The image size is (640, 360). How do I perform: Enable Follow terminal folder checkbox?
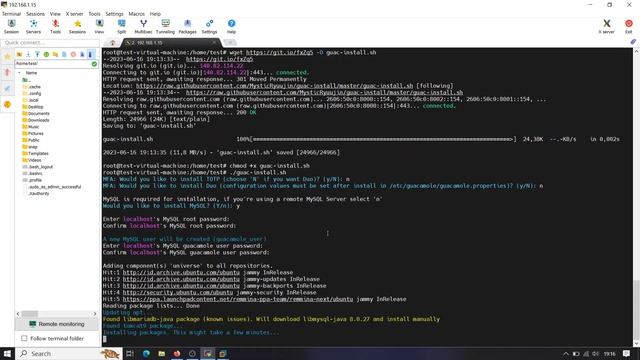click(x=24, y=338)
